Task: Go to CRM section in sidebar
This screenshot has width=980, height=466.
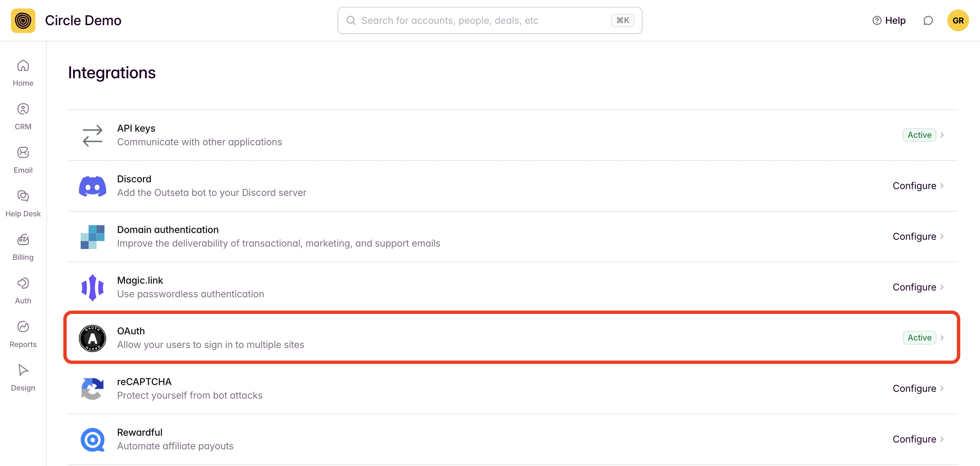Action: [23, 116]
